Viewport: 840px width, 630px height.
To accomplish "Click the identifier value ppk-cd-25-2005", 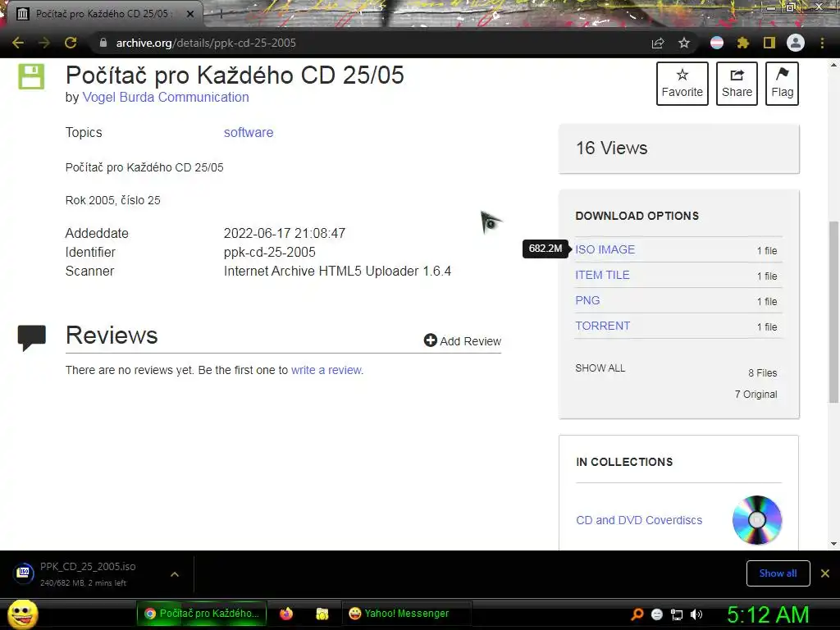I will [269, 253].
